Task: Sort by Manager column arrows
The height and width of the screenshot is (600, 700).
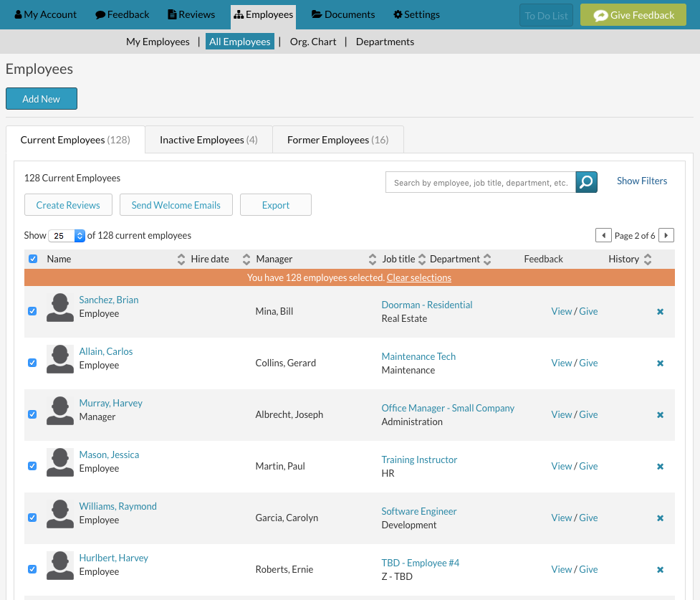Action: coord(373,259)
